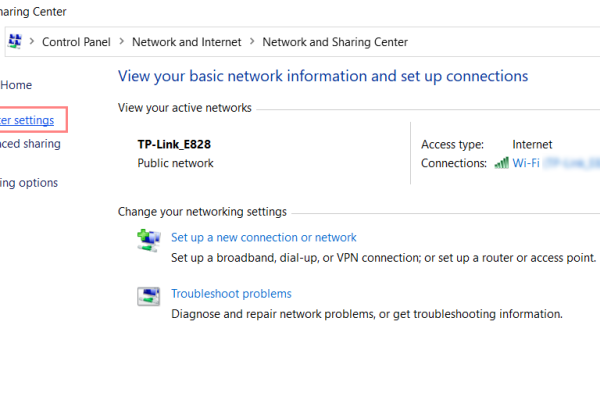This screenshot has height=400, width=600.
Task: Click the Set up new connection icon
Action: point(149,240)
